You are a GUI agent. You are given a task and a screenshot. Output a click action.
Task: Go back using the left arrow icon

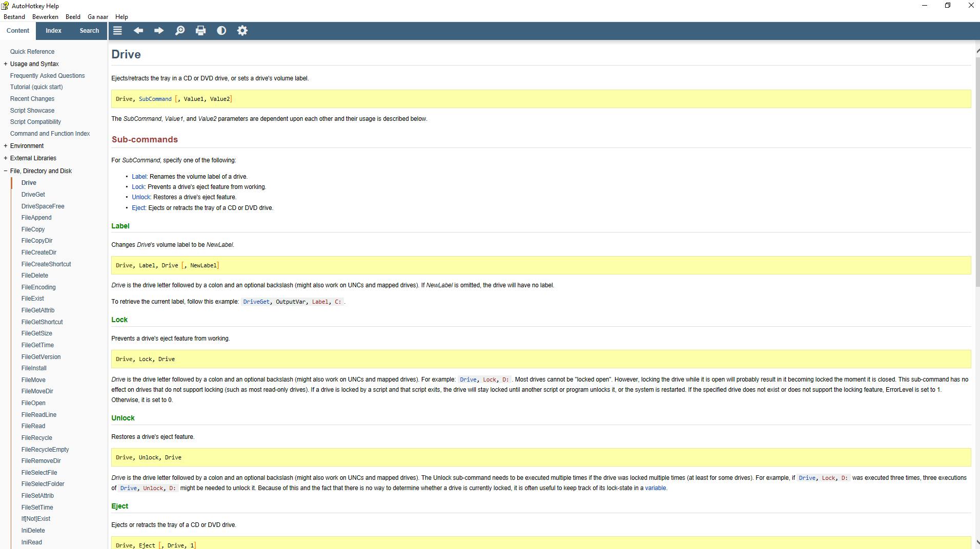pos(138,31)
